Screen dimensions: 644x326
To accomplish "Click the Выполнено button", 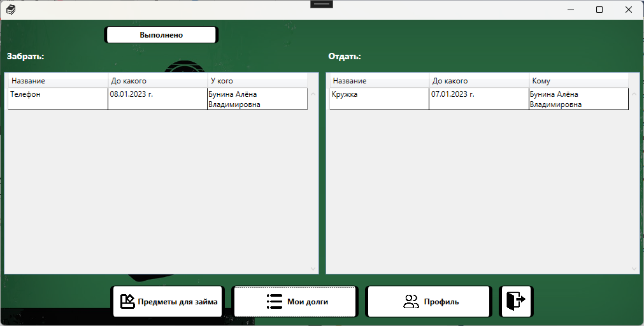I will tap(161, 35).
